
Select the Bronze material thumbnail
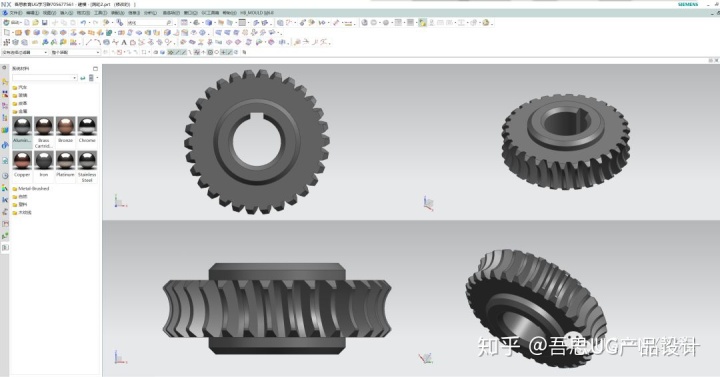[x=65, y=126]
